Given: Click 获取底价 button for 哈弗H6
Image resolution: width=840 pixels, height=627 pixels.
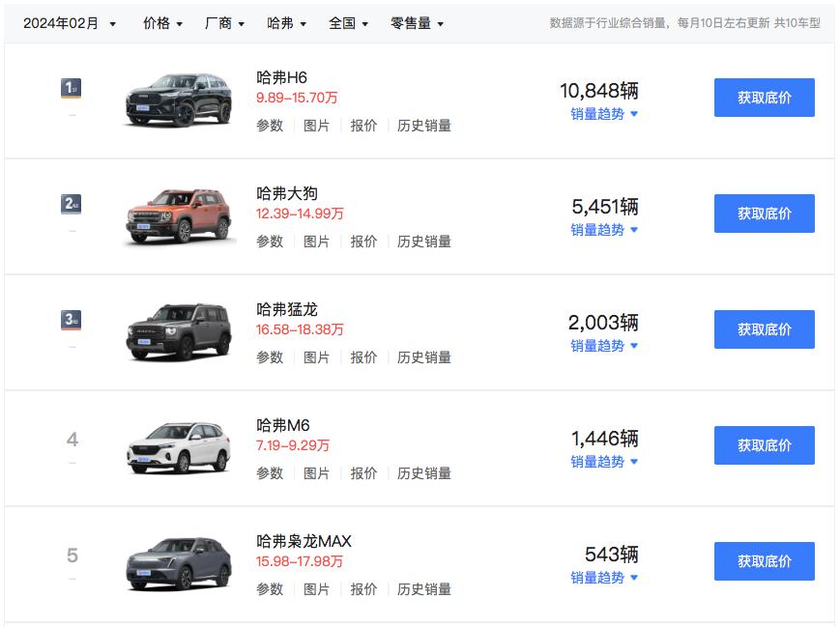Looking at the screenshot, I should click(764, 98).
